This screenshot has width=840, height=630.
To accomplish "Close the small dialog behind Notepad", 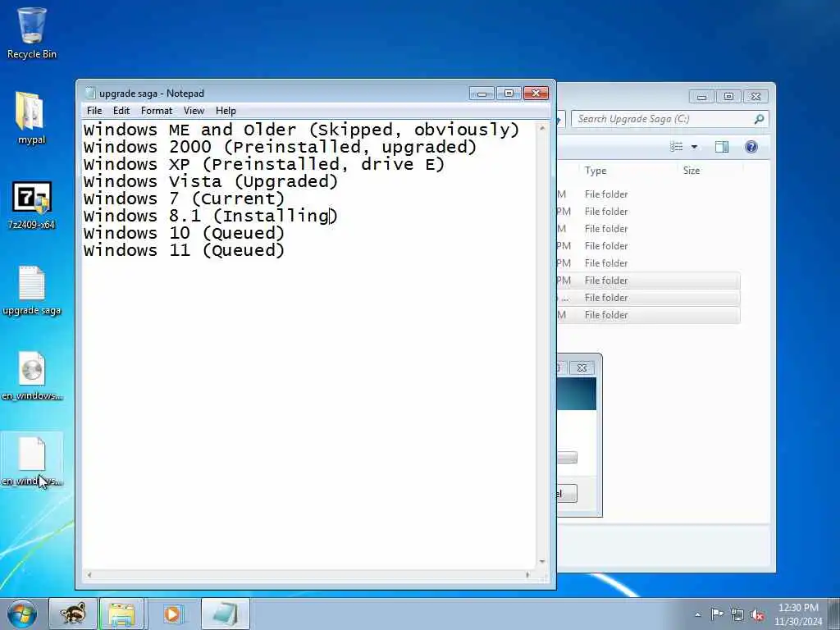I will tap(582, 367).
